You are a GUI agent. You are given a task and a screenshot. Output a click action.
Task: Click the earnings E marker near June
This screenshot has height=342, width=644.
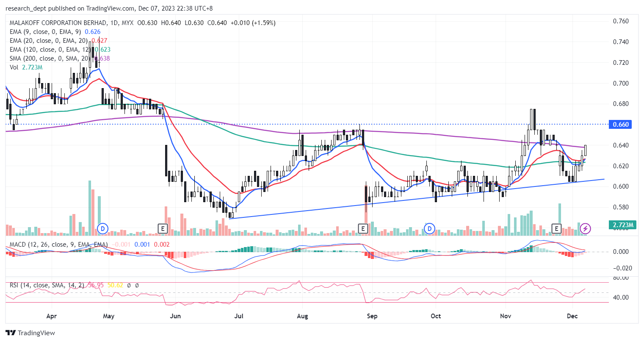[x=163, y=229]
